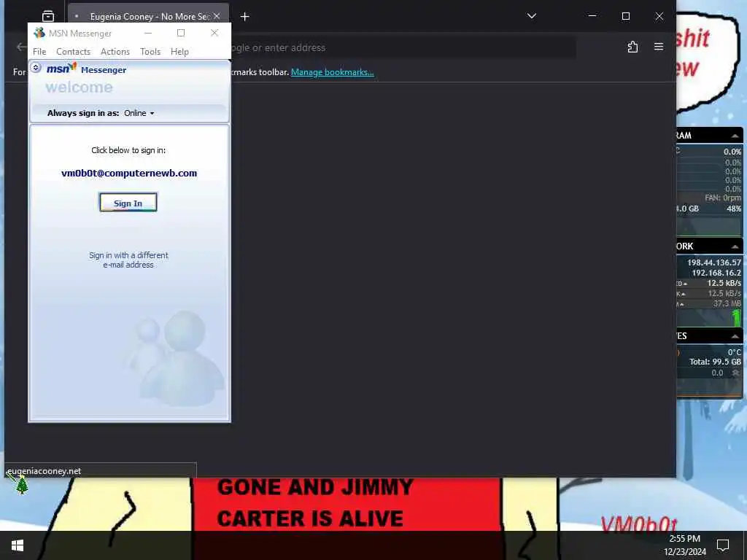Open the browser hamburger application menu
This screenshot has width=747, height=560.
tap(659, 47)
